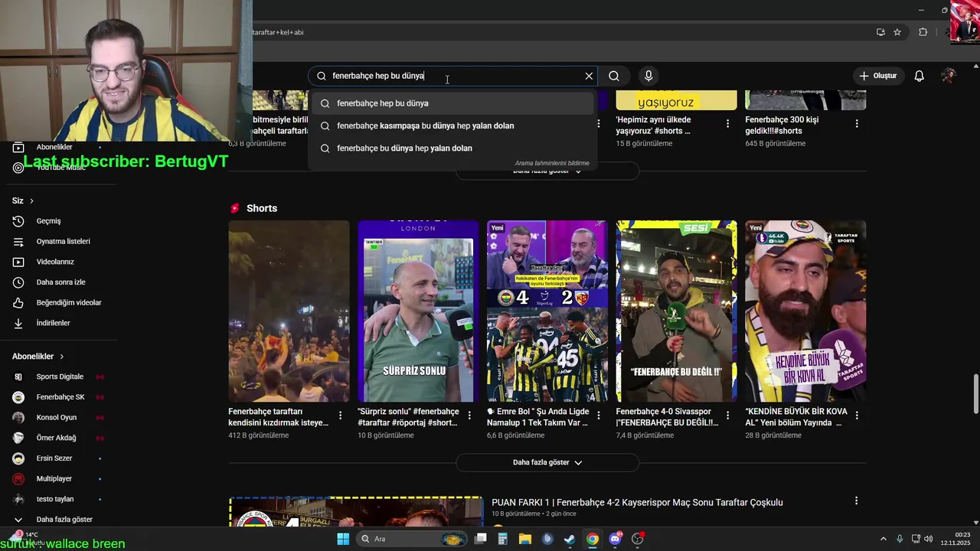Open options menu for "Sürpriz sonlu" Short
980x551 pixels.
click(x=469, y=416)
